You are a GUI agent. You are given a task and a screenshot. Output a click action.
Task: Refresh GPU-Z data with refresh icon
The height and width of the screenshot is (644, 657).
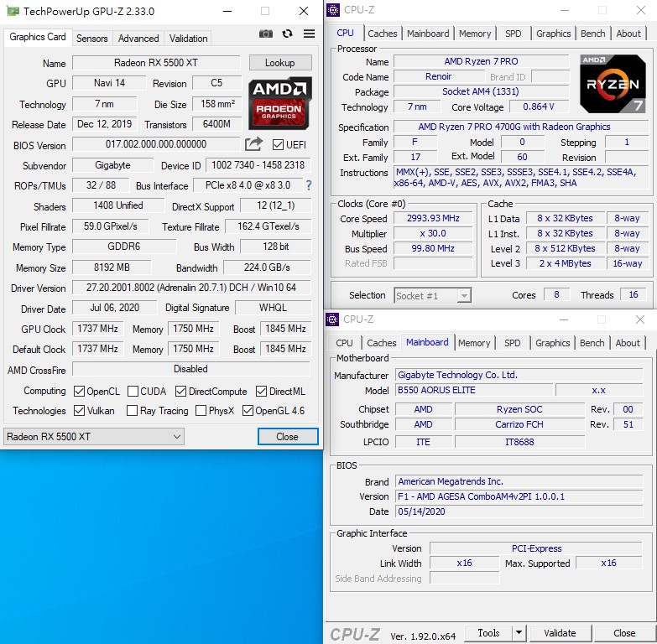[288, 34]
